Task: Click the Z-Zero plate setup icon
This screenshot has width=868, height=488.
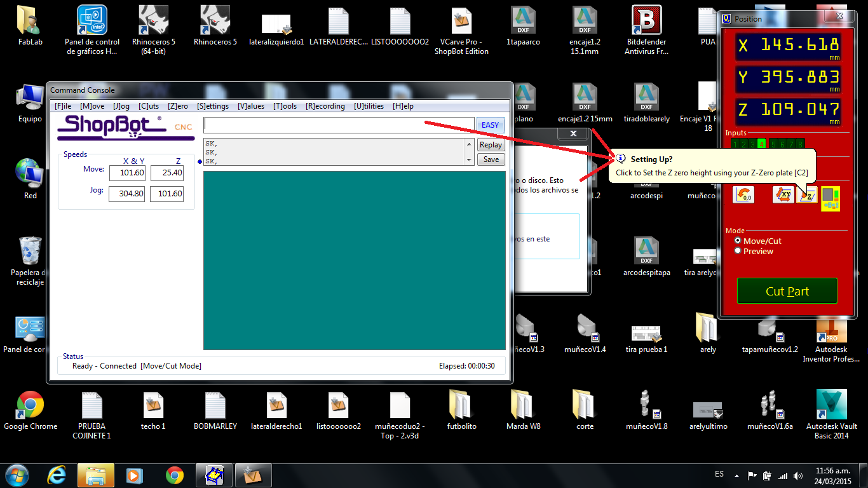Action: pos(807,194)
